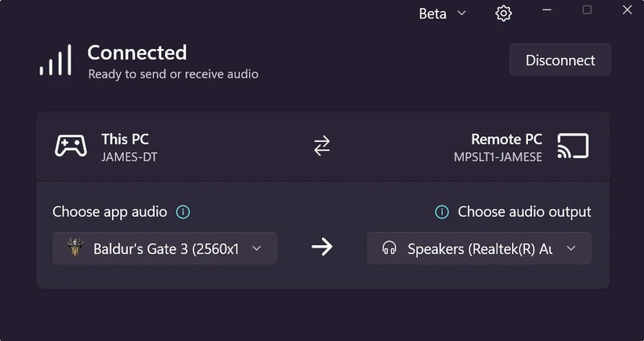Click the Connected status heading
Image resolution: width=644 pixels, height=341 pixels.
137,53
